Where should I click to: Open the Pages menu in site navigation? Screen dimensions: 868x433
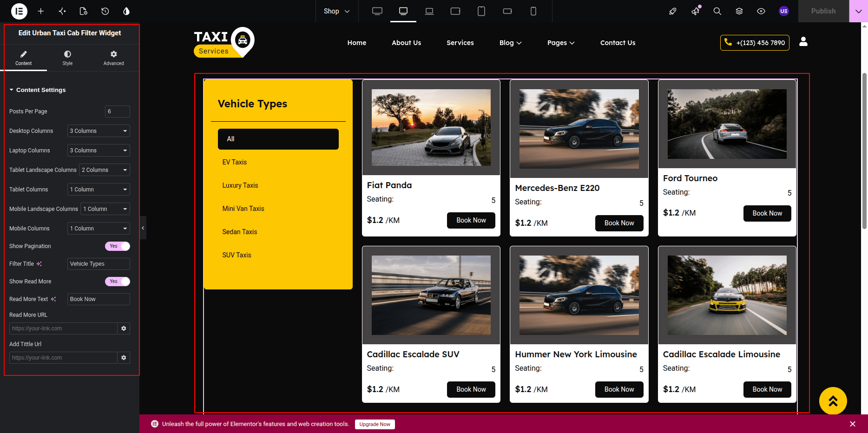click(561, 43)
